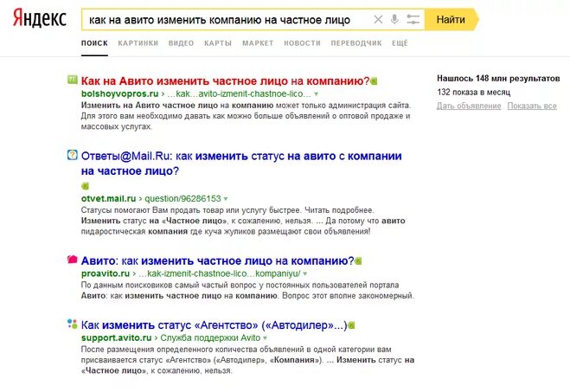
Task: Click text 'Нашлось 148 млн результатов'
Action: [498, 78]
